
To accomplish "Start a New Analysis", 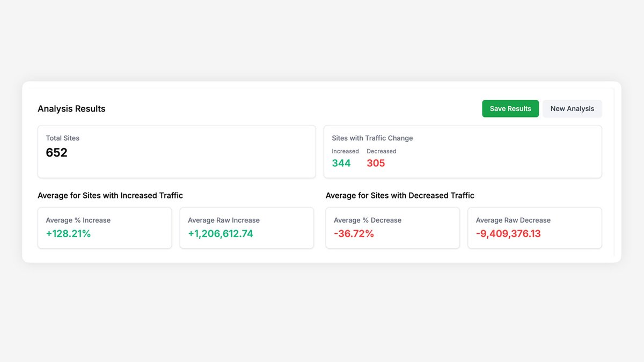I will pos(572,108).
